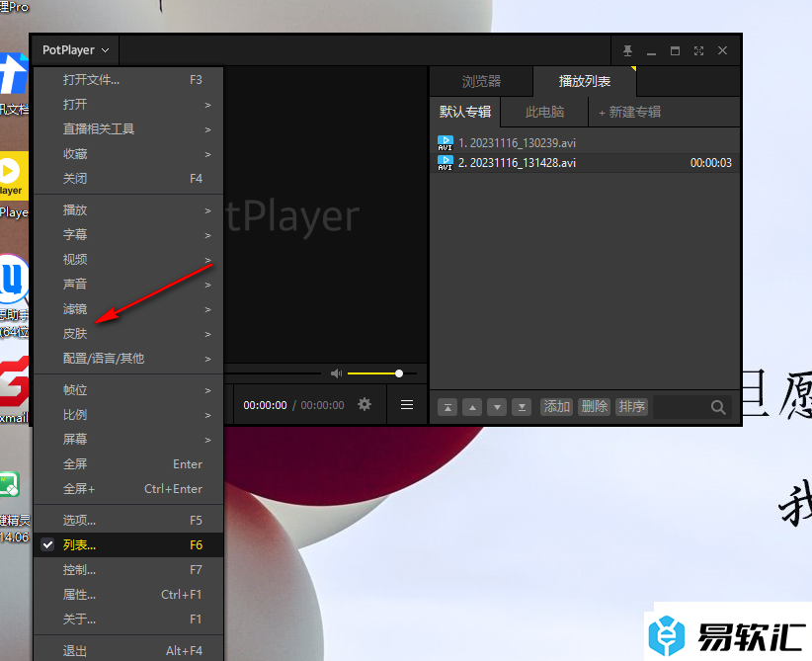
Task: Expand the 播放 submenu
Action: coord(128,210)
